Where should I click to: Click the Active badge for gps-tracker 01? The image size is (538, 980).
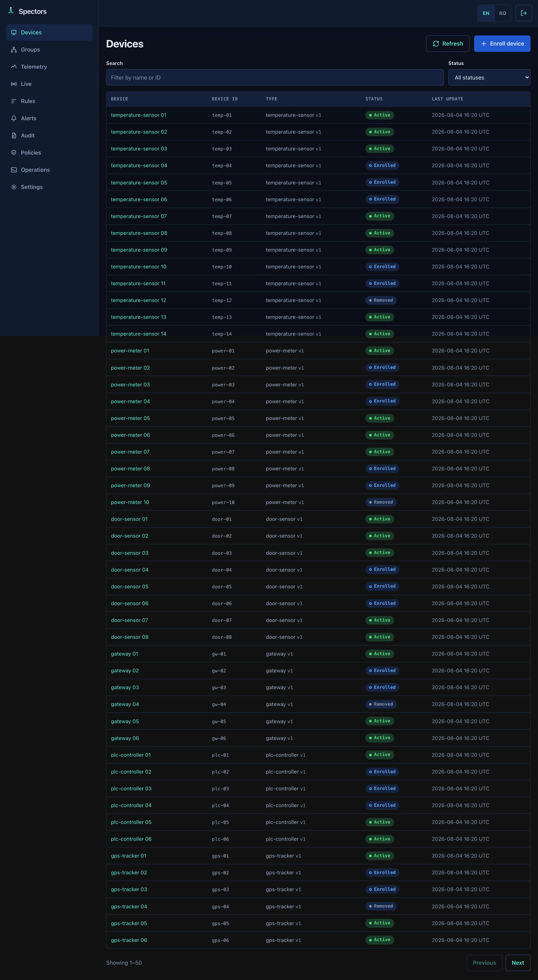[x=380, y=856]
